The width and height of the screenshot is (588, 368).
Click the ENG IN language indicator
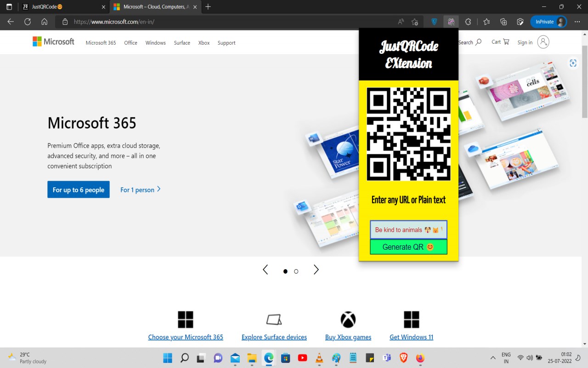(506, 358)
